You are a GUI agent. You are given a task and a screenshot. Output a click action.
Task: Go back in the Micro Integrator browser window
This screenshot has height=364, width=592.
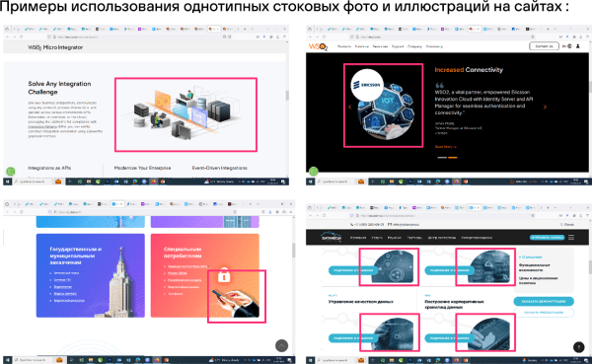click(x=7, y=36)
